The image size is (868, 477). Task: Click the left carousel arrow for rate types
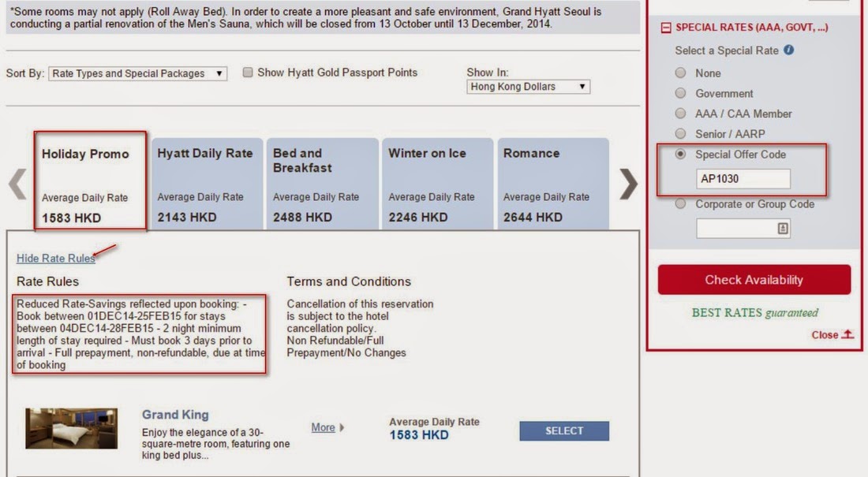17,184
